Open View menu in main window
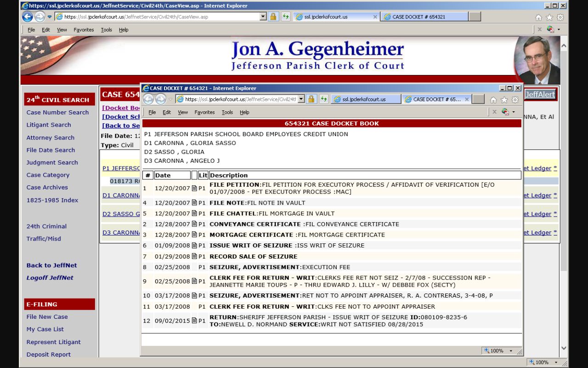588x368 pixels. (x=62, y=30)
